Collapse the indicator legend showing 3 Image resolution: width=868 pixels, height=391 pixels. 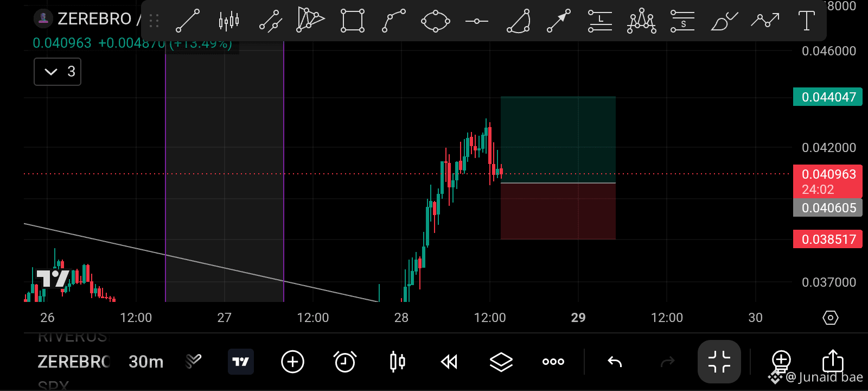click(x=58, y=72)
